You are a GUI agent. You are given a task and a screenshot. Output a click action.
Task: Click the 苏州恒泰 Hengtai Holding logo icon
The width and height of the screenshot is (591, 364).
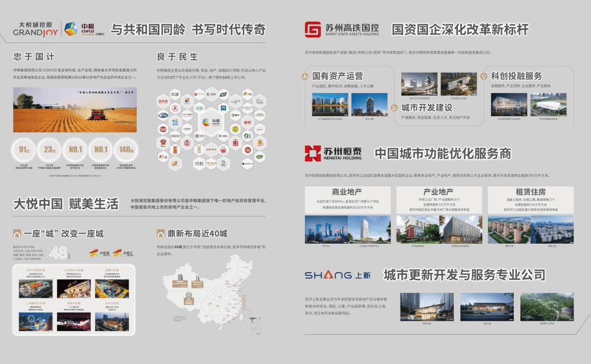click(x=313, y=154)
